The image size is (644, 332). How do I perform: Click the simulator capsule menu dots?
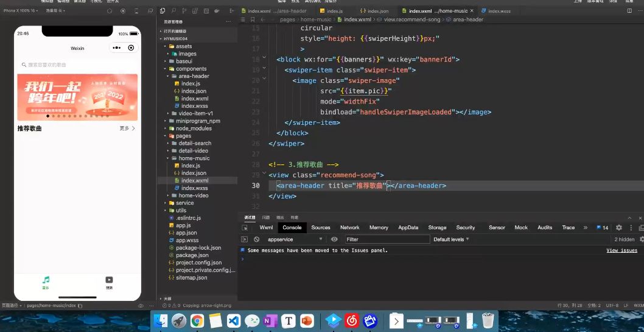[116, 48]
